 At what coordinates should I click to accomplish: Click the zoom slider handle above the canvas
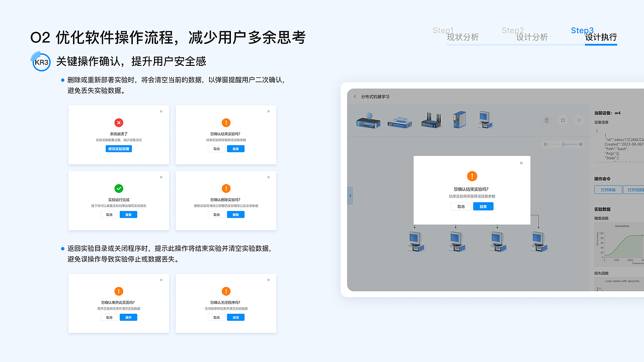click(563, 144)
